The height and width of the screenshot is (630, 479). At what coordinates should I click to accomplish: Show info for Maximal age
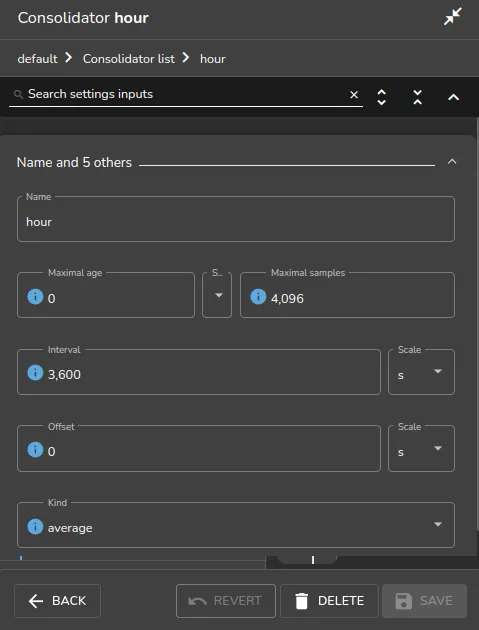35,297
